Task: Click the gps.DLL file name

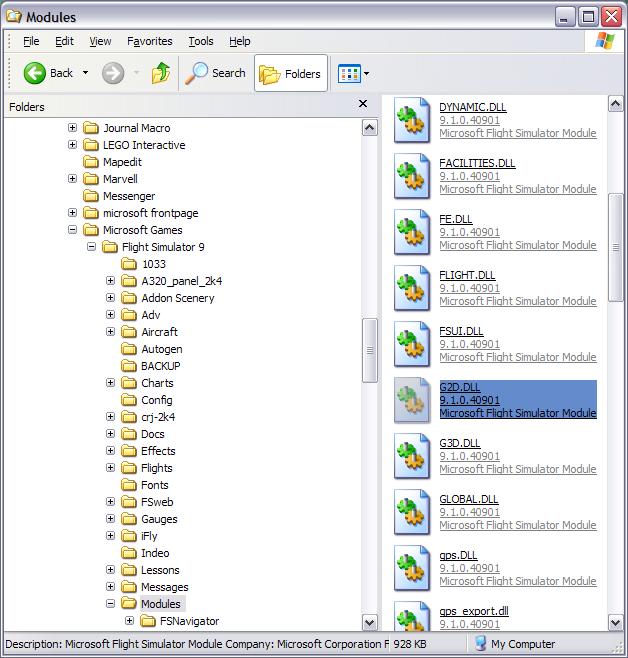Action: [458, 555]
